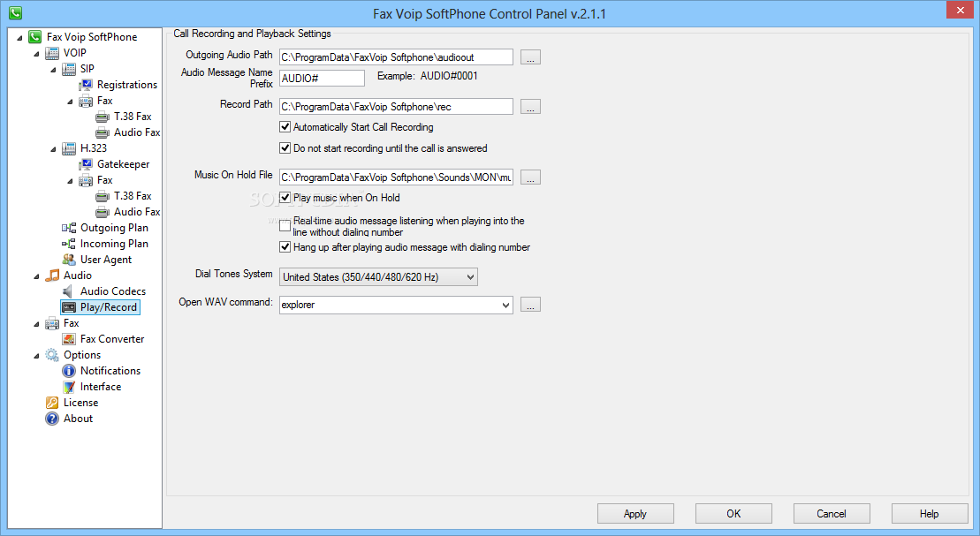Click the Apply button
The height and width of the screenshot is (536, 980).
(x=635, y=514)
